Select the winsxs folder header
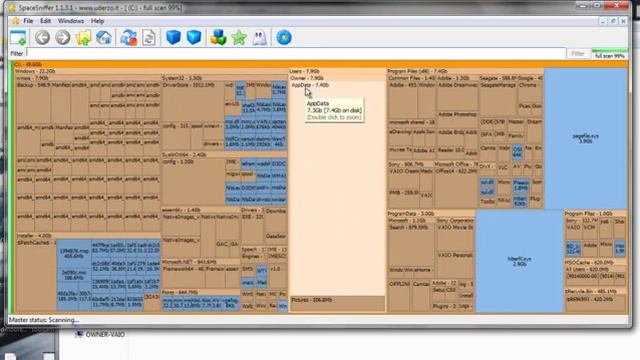Viewport: 640px width, 360px height. pos(88,78)
